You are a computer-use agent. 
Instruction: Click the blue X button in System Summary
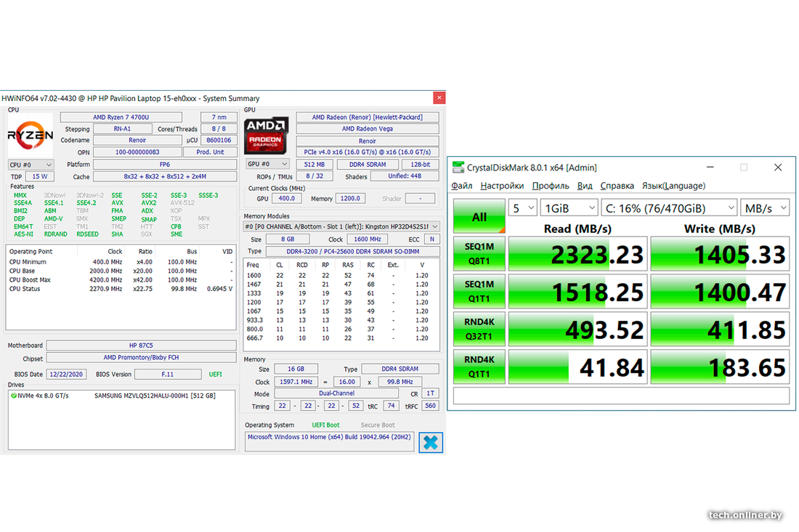(x=431, y=442)
